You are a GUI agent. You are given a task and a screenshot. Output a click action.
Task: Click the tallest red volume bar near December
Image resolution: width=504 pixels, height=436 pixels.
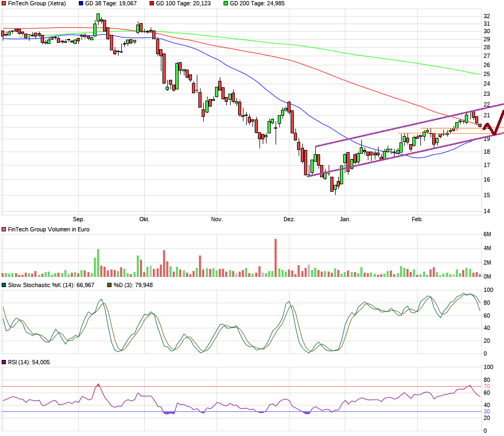pos(276,258)
